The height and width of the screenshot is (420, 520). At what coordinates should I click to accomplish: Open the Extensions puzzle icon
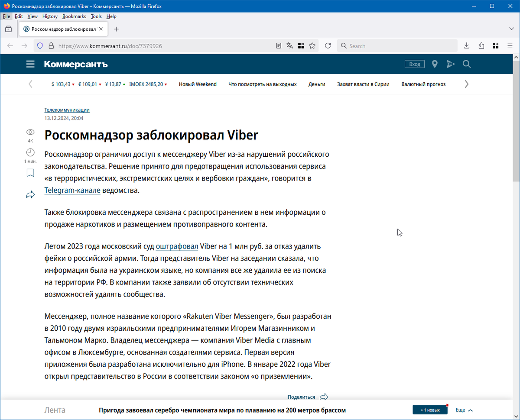(481, 45)
